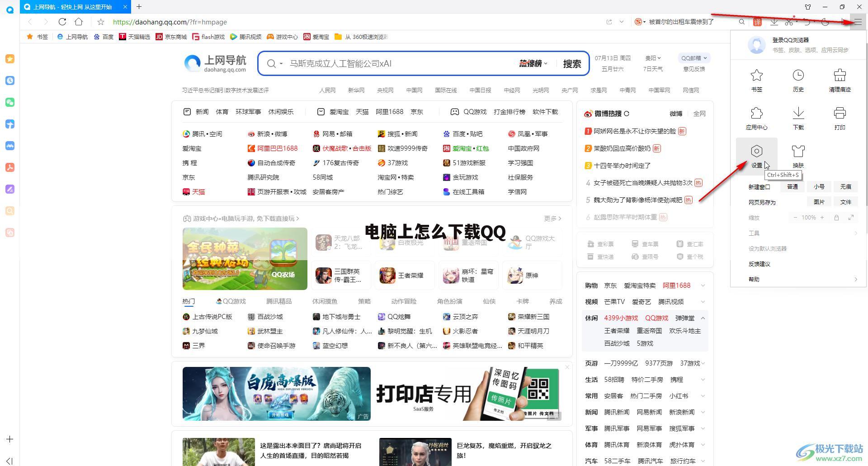
Task: Open the blue clock sidebar icon
Action: pos(10,81)
